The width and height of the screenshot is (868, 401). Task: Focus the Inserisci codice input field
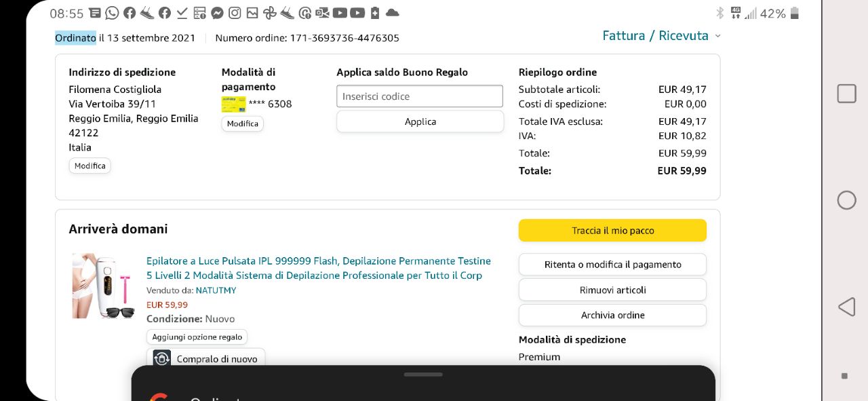(x=420, y=96)
